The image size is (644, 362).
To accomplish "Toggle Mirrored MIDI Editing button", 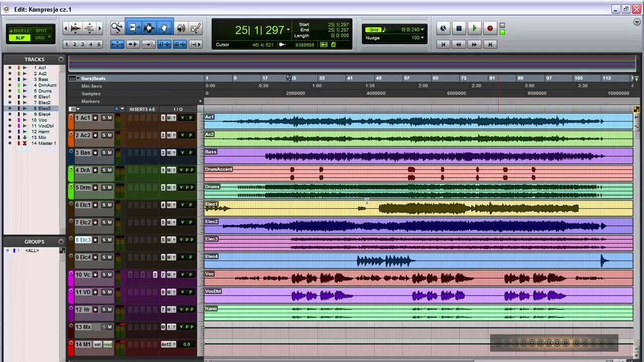I will click(x=148, y=44).
